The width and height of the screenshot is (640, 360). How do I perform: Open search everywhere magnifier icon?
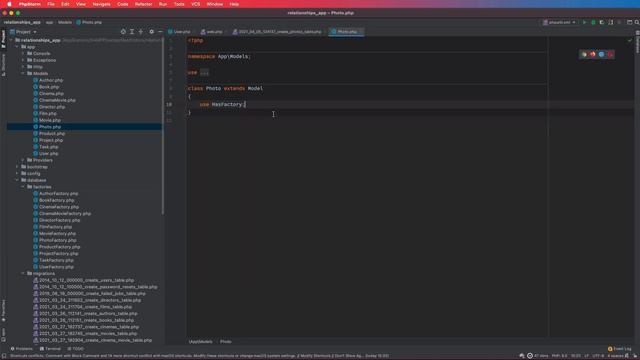pos(637,22)
